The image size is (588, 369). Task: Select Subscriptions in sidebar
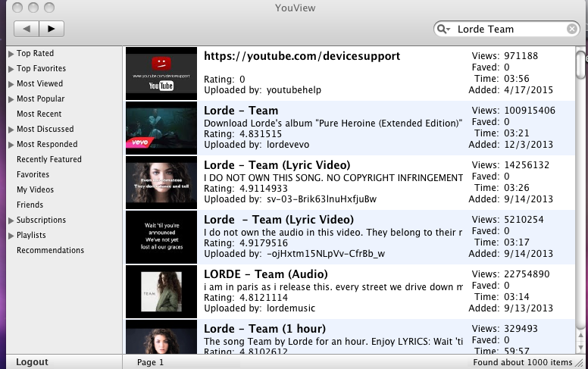pyautogui.click(x=41, y=220)
